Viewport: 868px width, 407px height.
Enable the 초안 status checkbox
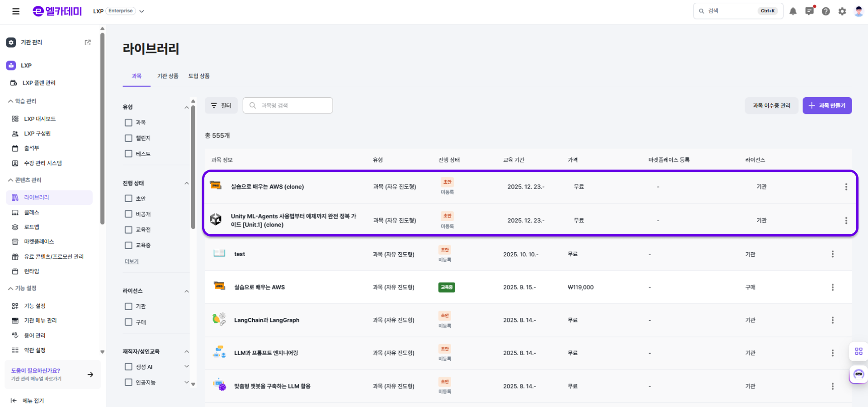pyautogui.click(x=128, y=199)
